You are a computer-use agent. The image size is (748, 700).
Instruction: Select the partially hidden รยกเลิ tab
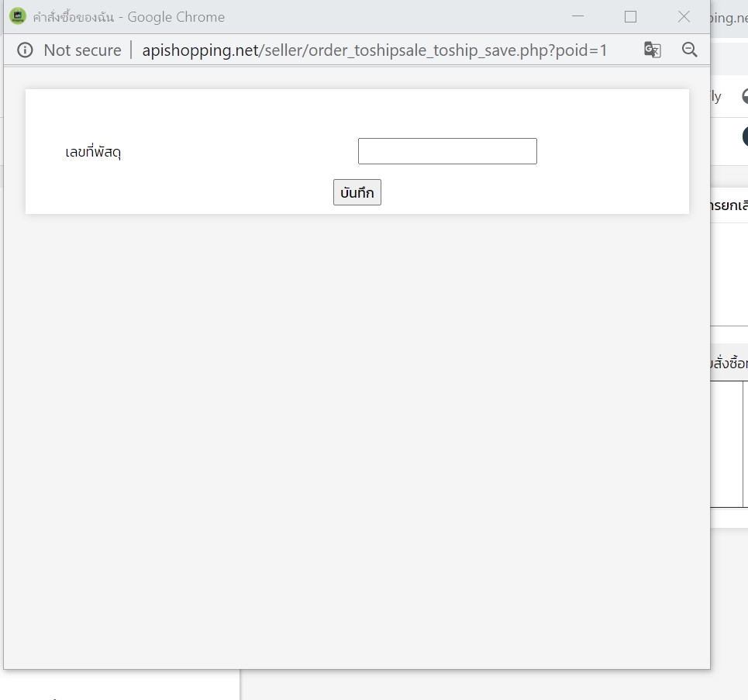[729, 205]
